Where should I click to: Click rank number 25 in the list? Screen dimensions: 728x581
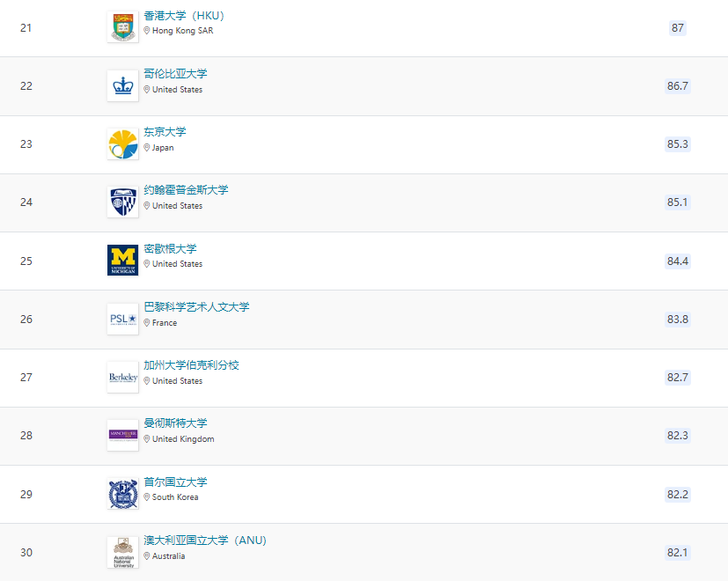coord(26,261)
